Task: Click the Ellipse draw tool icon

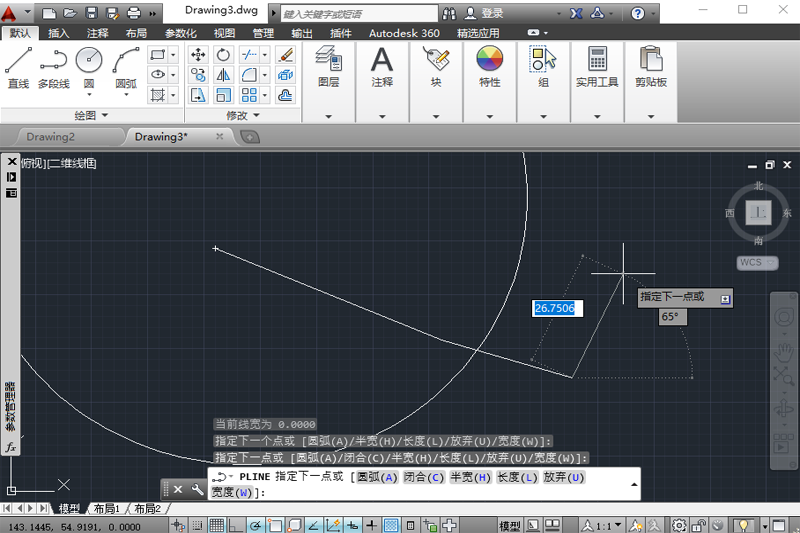Action: pos(157,74)
